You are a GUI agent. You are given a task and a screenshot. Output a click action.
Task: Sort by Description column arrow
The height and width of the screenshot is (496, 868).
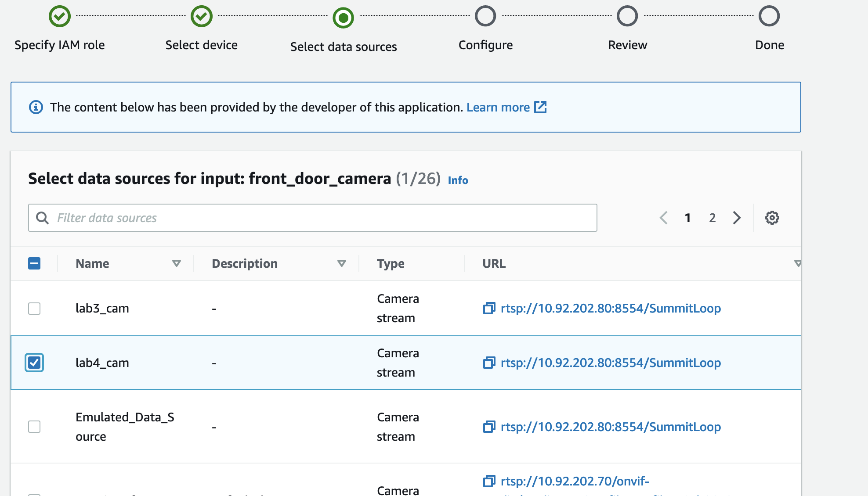(342, 263)
